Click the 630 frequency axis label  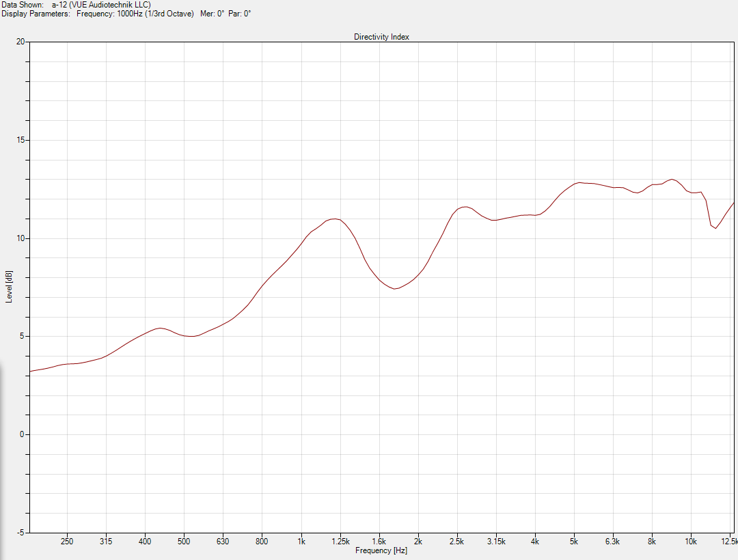coord(223,541)
